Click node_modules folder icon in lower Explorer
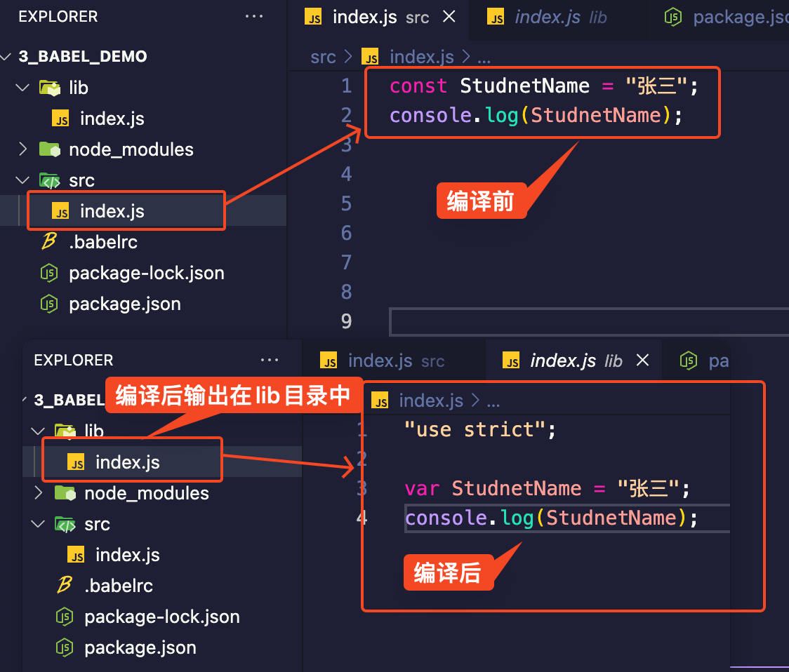The image size is (789, 672). 65,493
